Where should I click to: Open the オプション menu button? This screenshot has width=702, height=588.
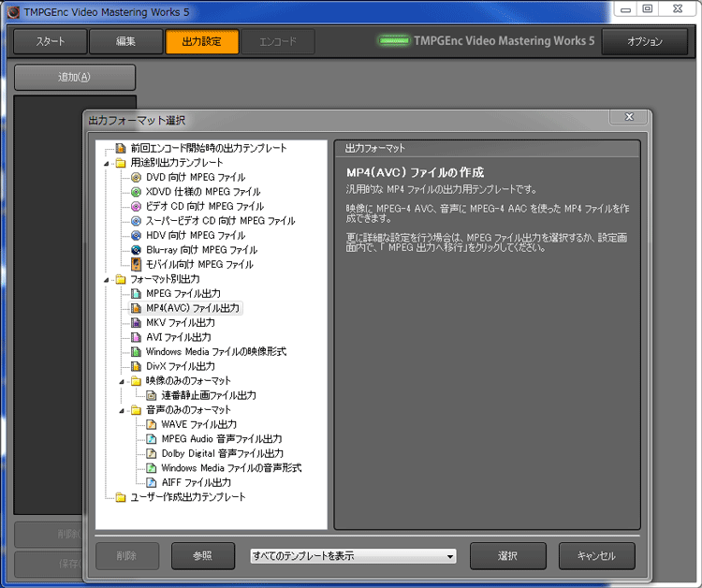click(644, 41)
